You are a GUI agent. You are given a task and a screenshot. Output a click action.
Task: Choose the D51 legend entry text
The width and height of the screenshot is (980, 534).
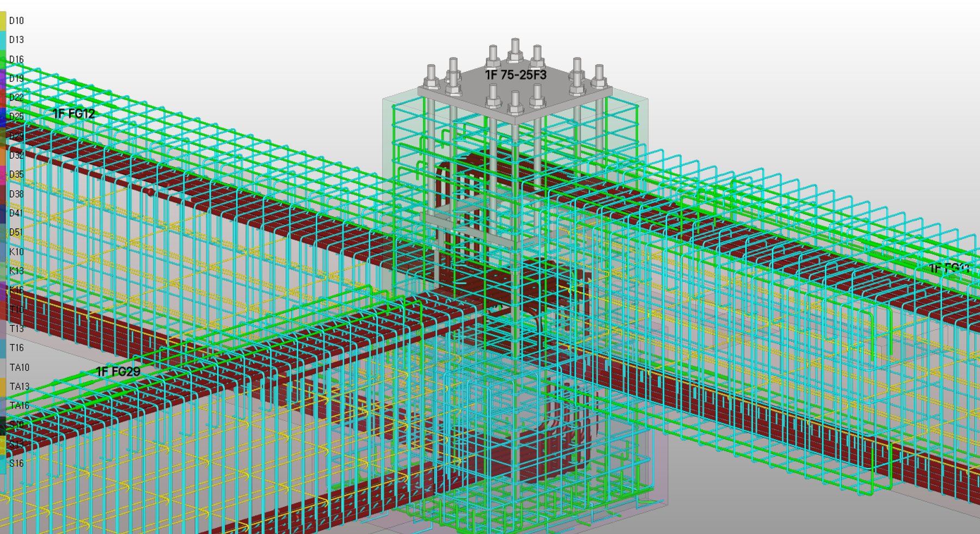click(16, 232)
